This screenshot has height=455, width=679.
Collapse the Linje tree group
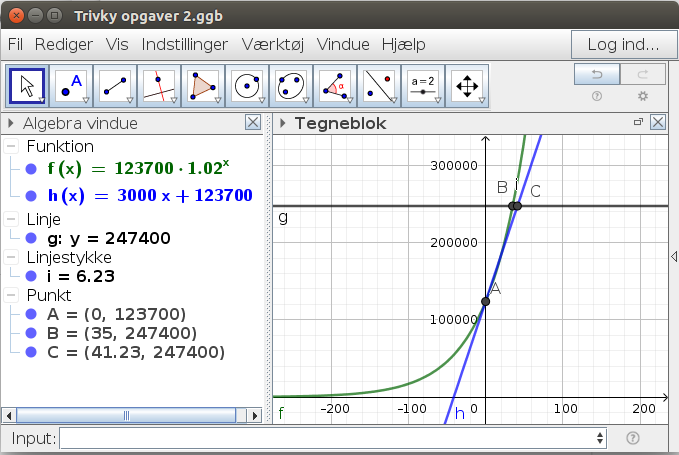[x=11, y=219]
